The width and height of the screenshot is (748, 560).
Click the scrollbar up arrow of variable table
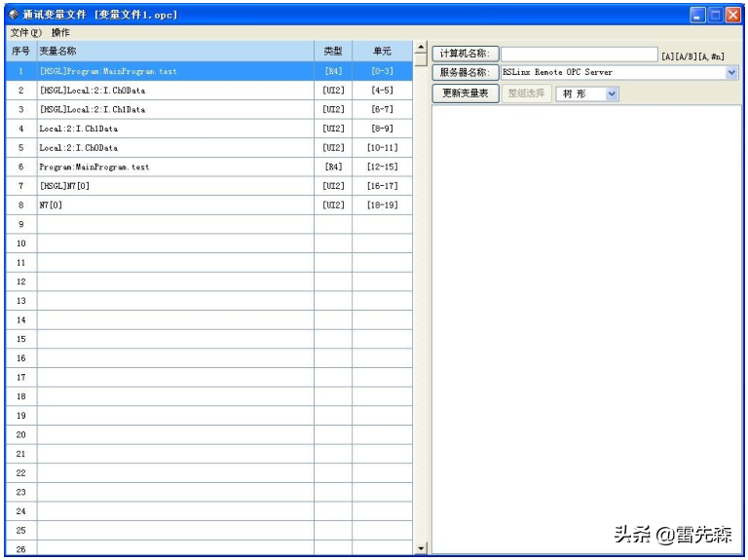coord(421,48)
